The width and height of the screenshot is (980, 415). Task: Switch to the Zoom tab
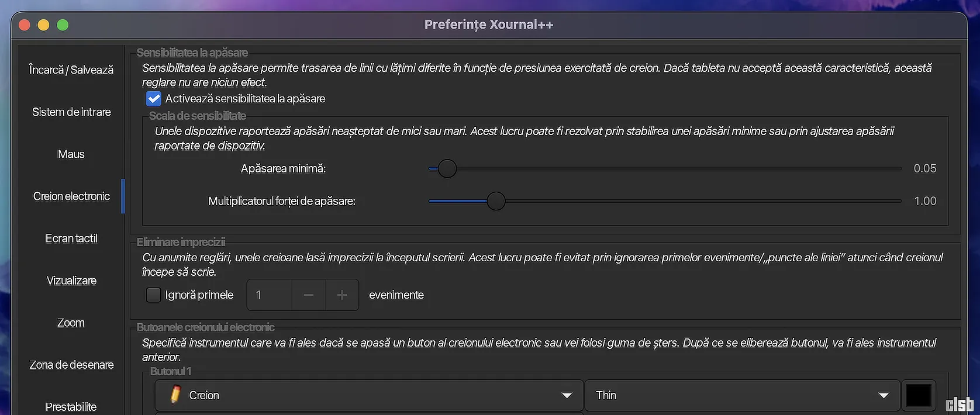(71, 323)
